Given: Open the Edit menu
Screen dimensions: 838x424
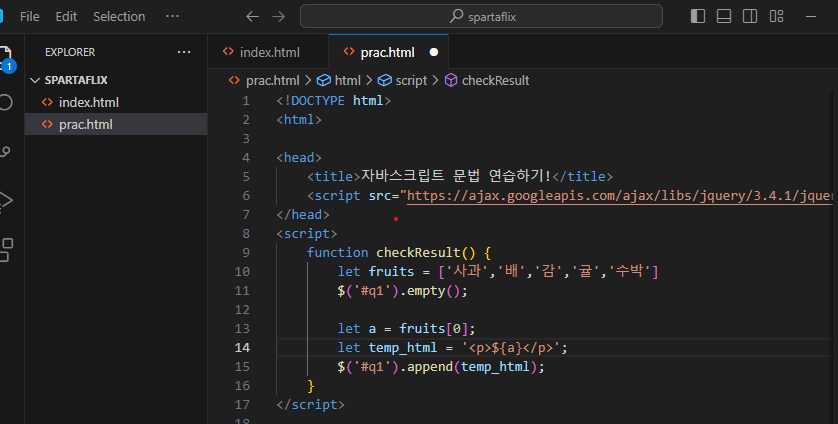Looking at the screenshot, I should [66, 17].
